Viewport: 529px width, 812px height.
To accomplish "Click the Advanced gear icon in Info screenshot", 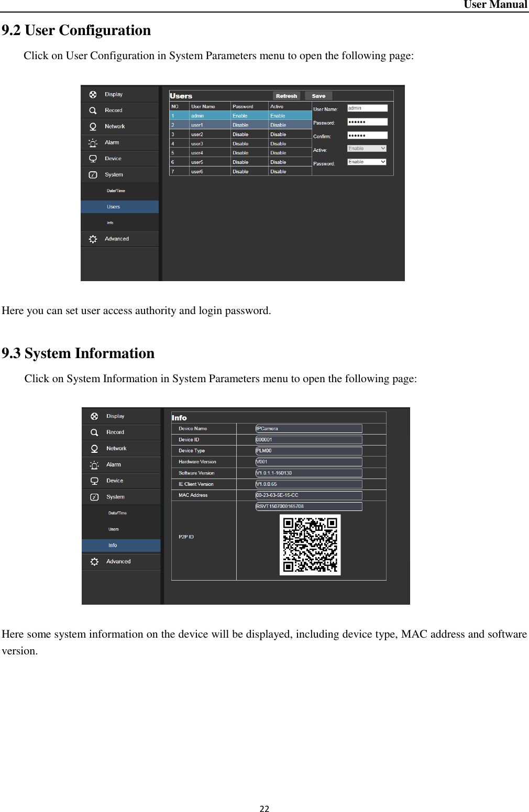I will coord(94,562).
